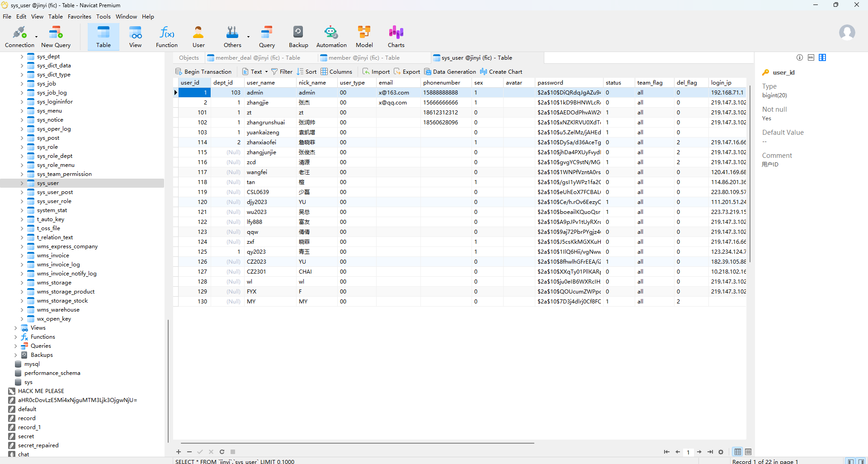
Task: Click the Model toolbar icon
Action: [x=364, y=36]
